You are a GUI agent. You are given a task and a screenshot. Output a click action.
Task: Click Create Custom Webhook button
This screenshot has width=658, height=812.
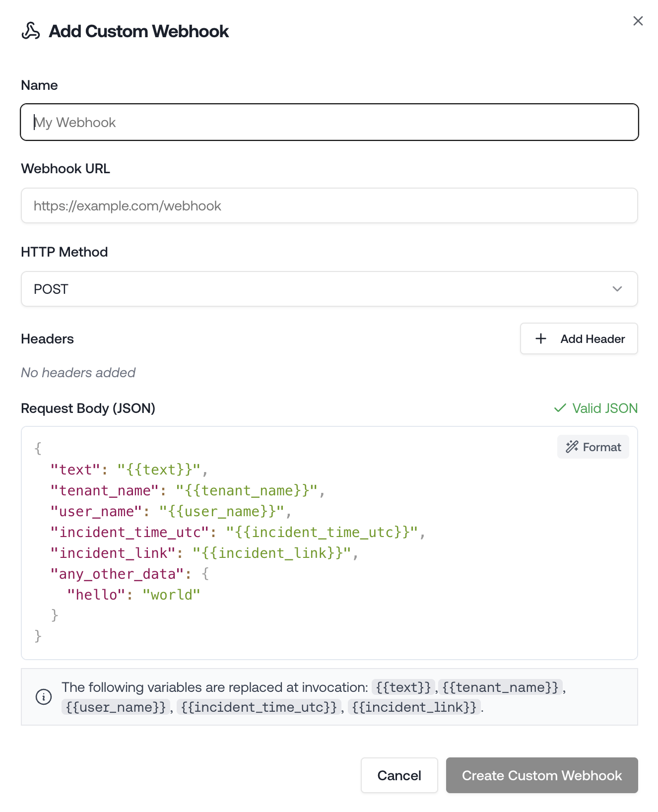pos(542,775)
